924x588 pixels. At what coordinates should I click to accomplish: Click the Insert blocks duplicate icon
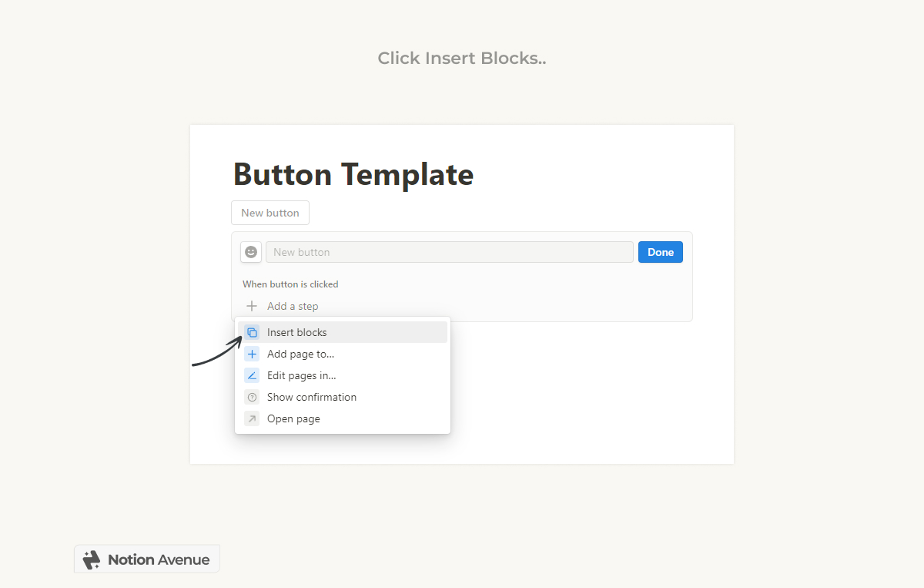click(253, 332)
